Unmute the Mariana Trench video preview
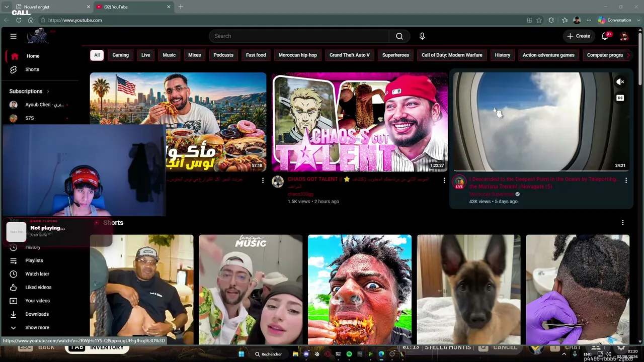This screenshot has height=362, width=644. [x=620, y=82]
